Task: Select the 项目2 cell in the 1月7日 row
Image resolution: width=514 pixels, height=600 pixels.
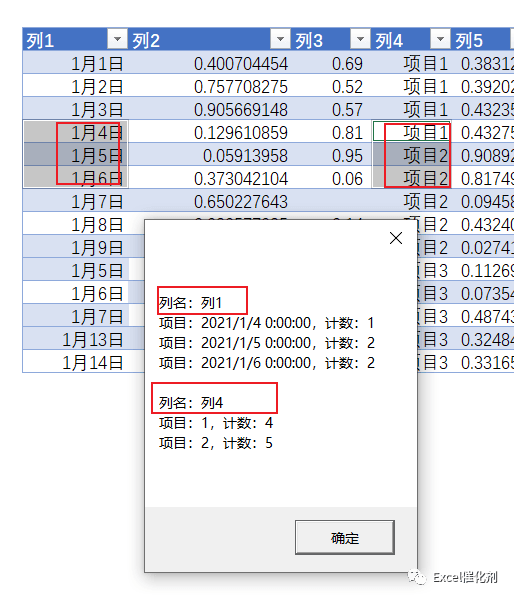Action: (x=411, y=200)
